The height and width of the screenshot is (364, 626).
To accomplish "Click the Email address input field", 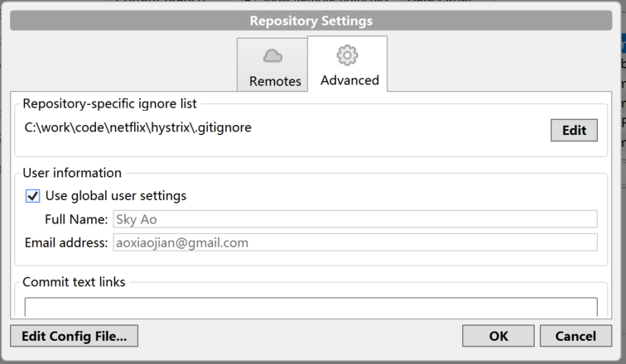I will click(x=354, y=242).
